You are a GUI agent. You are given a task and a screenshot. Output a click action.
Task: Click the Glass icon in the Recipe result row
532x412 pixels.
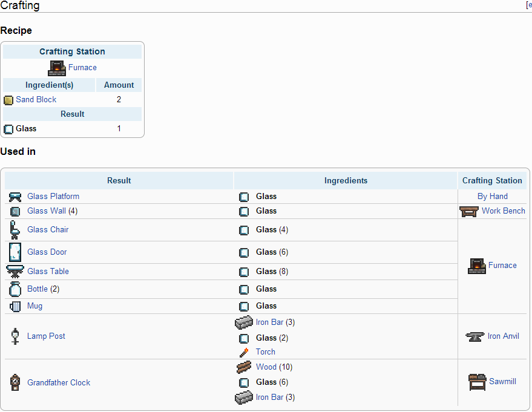click(8, 129)
